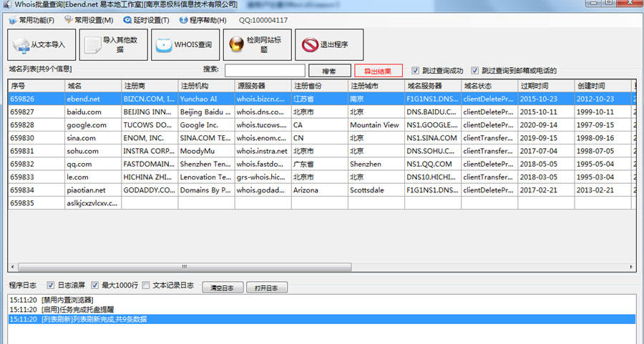Click the 清空日志 button
Viewport: 644px width, 344px height.
(x=223, y=288)
